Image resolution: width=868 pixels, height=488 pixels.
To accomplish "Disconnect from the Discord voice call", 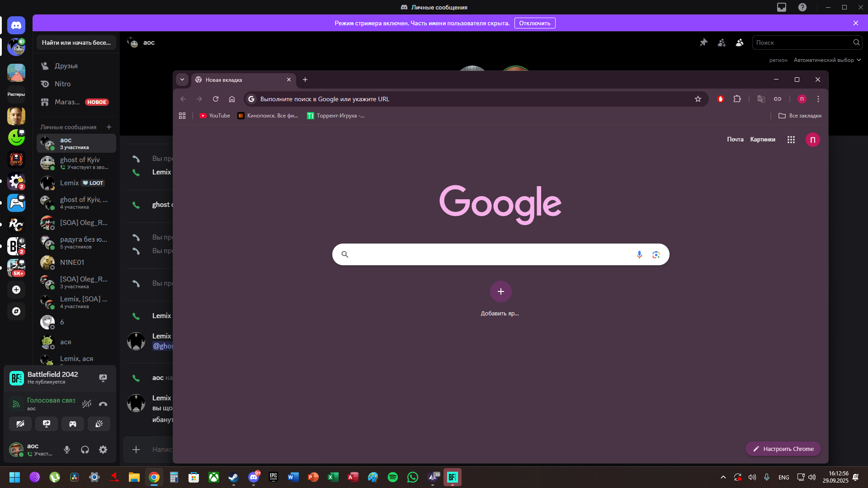I will [x=103, y=404].
